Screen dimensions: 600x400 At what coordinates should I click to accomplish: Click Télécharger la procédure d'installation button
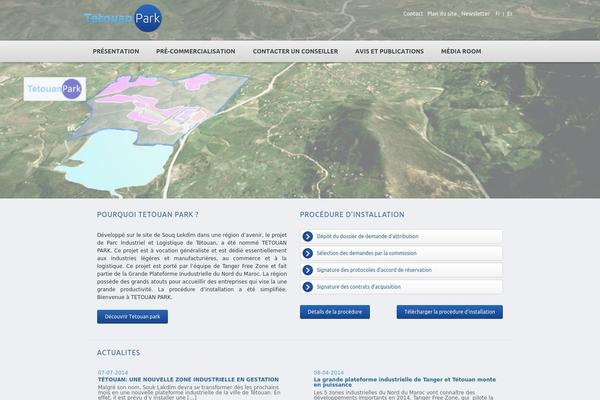pyautogui.click(x=449, y=312)
